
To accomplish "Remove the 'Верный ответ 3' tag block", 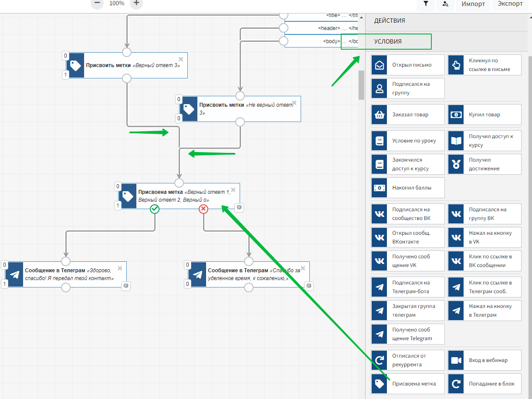I will pyautogui.click(x=181, y=59).
